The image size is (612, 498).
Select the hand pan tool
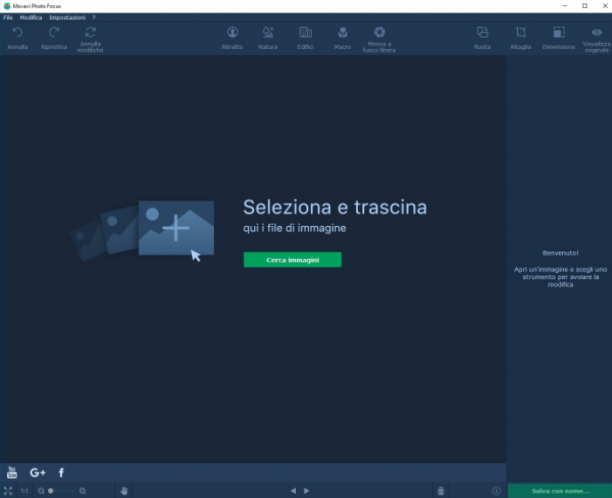pos(124,491)
